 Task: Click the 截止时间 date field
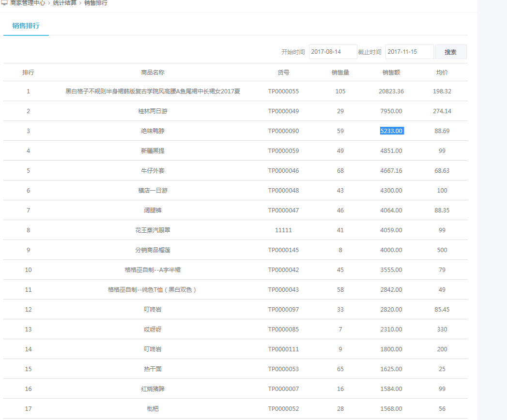[x=409, y=52]
